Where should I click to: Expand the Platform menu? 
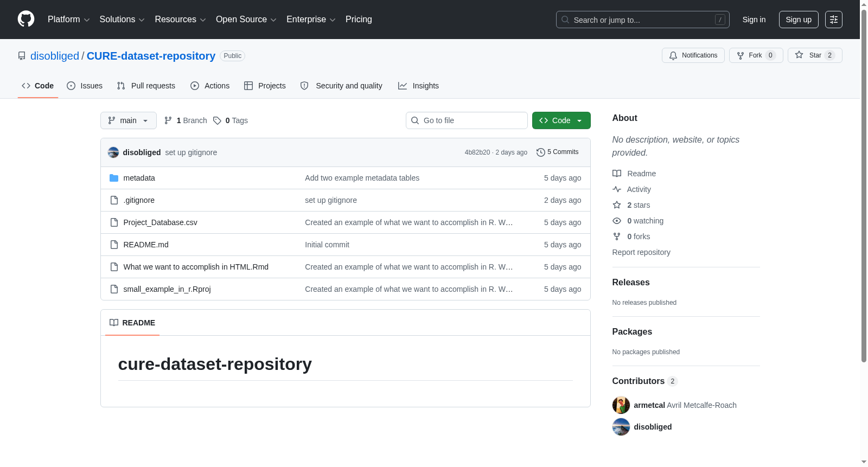pyautogui.click(x=68, y=20)
